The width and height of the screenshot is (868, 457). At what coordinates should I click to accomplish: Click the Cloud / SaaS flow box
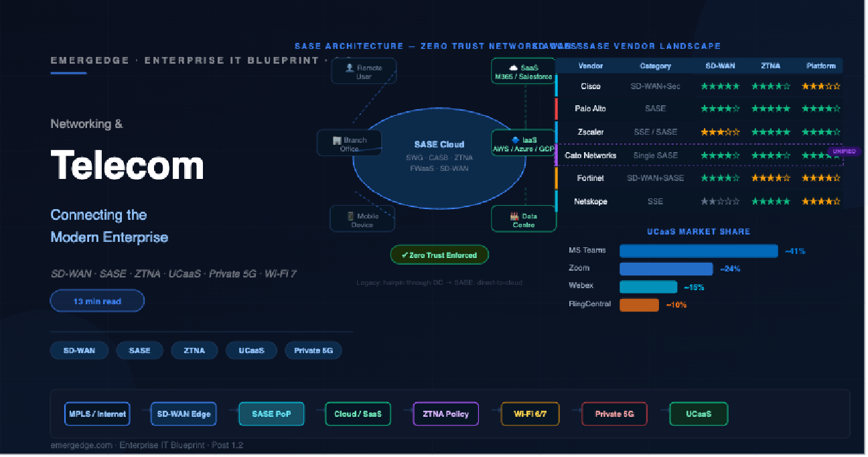(358, 414)
